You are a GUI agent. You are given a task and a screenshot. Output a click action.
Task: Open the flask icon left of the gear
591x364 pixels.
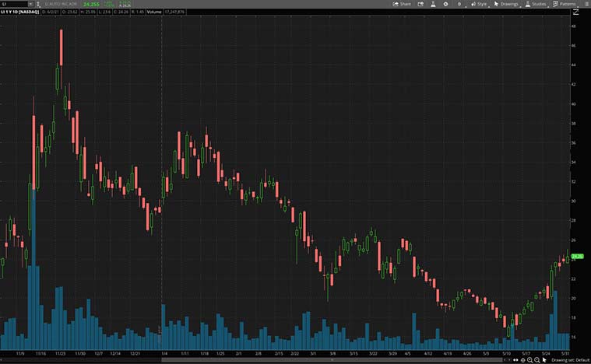(x=433, y=4)
